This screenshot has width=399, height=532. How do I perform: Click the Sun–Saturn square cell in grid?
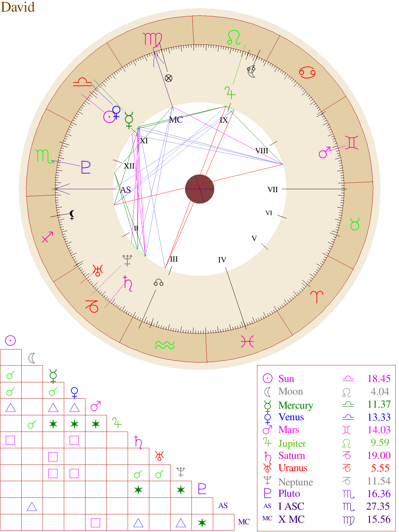[11, 440]
